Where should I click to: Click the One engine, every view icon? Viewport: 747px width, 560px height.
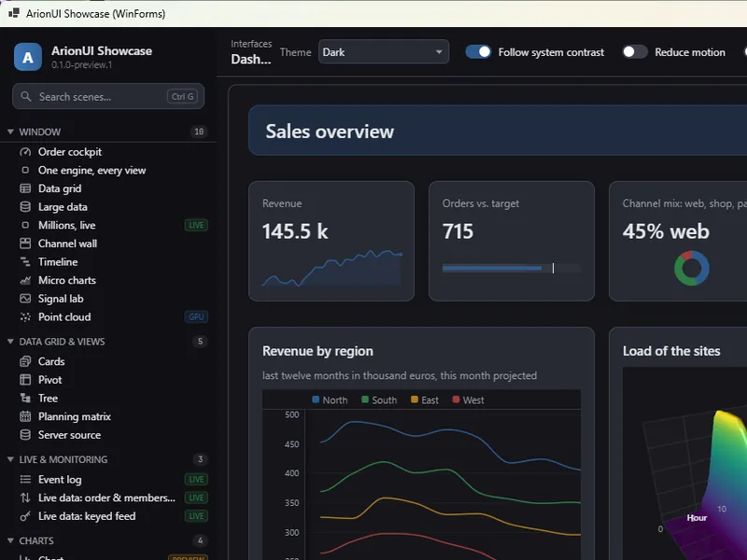[x=25, y=170]
